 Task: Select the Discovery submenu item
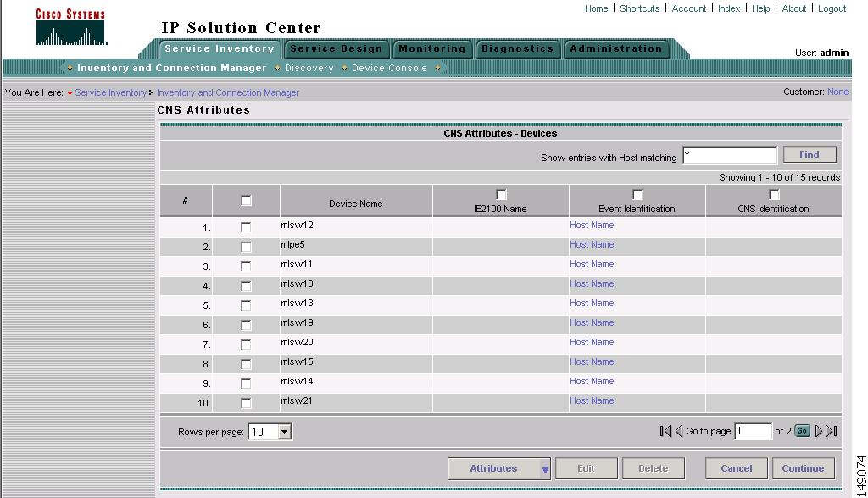[309, 68]
